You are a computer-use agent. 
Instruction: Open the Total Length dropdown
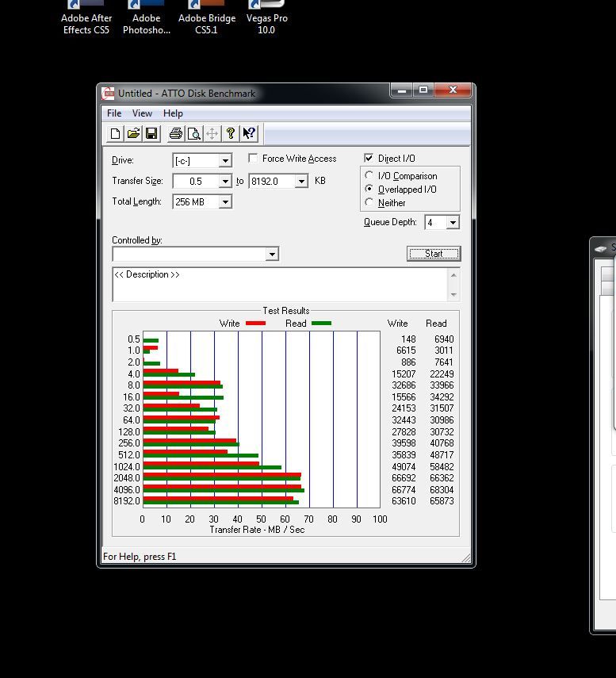coord(225,202)
